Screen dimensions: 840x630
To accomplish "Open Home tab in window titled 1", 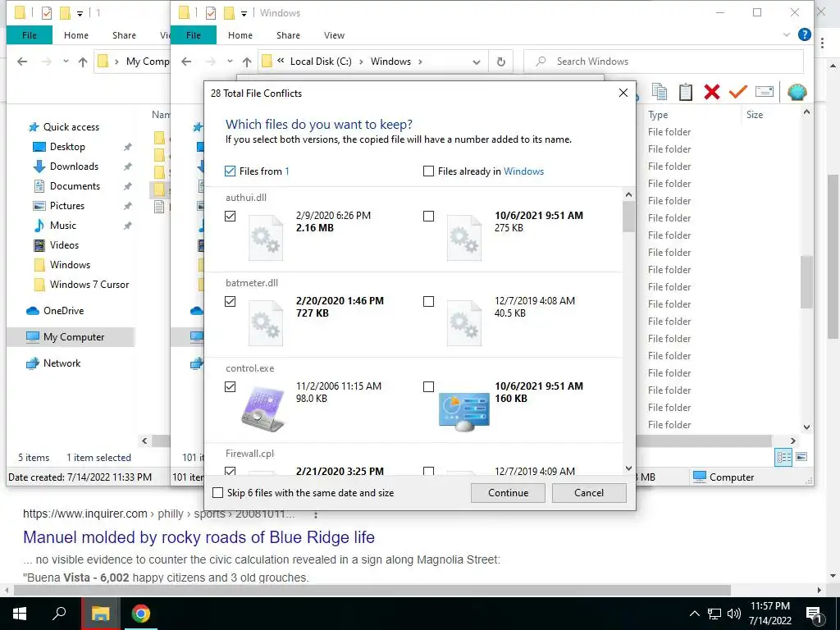I will click(x=76, y=35).
